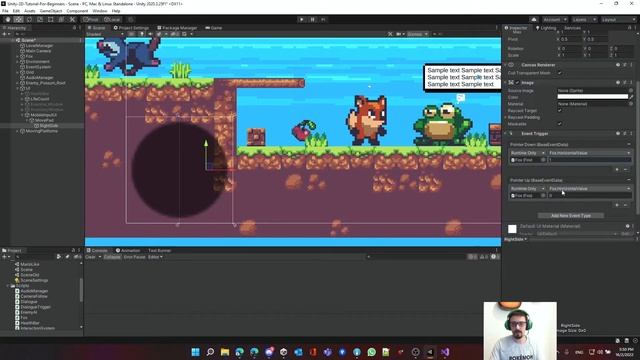The height and width of the screenshot is (360, 640).
Task: Open Console Editor dropdown
Action: (155, 257)
